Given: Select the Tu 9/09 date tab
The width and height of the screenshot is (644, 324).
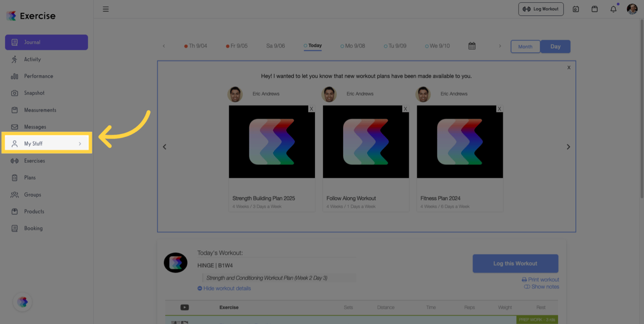Looking at the screenshot, I should (x=395, y=46).
